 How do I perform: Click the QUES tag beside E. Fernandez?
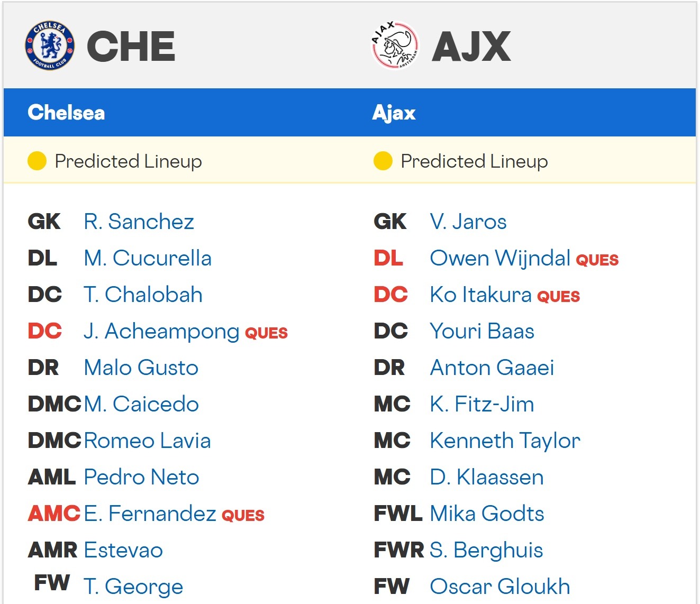tap(243, 515)
